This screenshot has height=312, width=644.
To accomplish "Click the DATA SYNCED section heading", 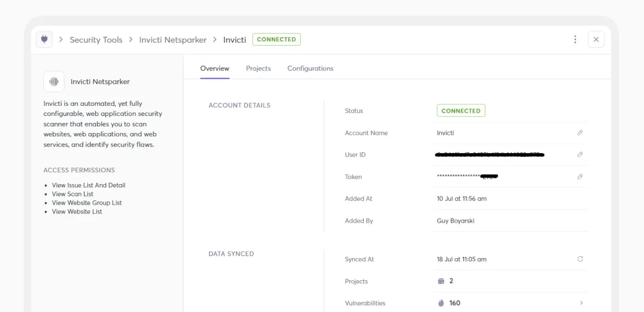I will pyautogui.click(x=231, y=254).
